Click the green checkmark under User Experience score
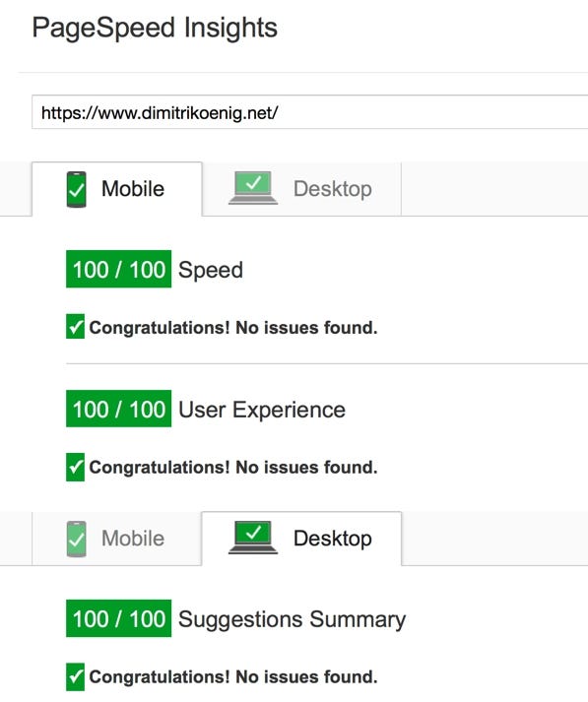 (x=75, y=467)
